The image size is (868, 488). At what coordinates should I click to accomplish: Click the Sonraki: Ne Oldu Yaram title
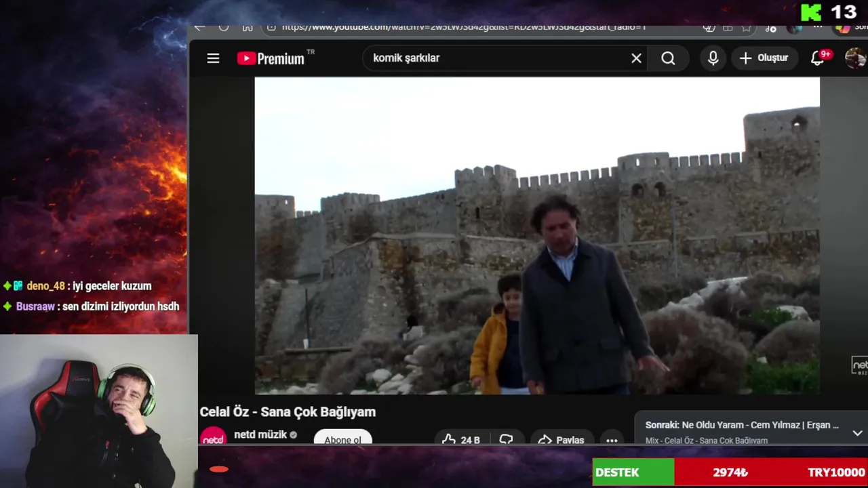point(742,425)
